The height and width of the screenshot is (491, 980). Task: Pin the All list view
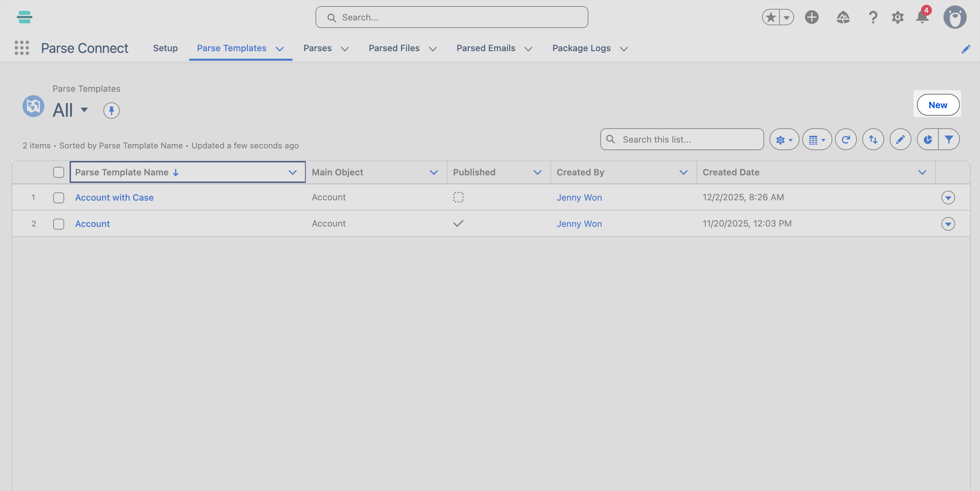112,110
